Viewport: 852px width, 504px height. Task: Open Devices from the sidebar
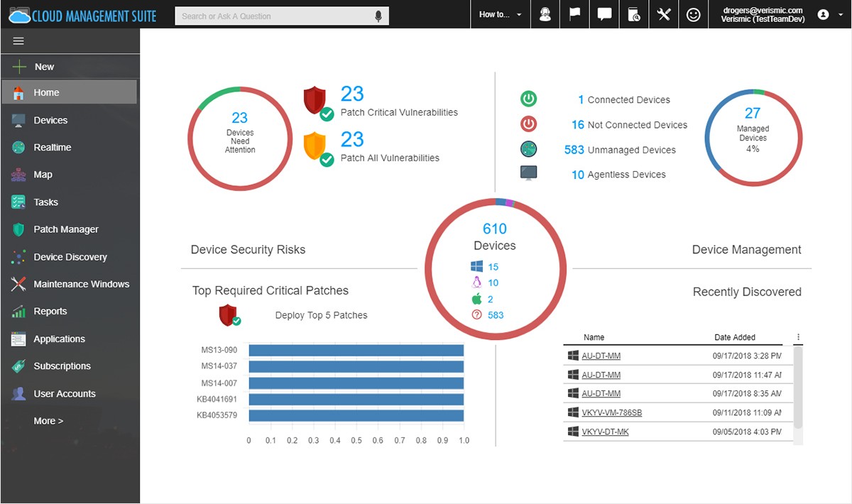click(70, 120)
